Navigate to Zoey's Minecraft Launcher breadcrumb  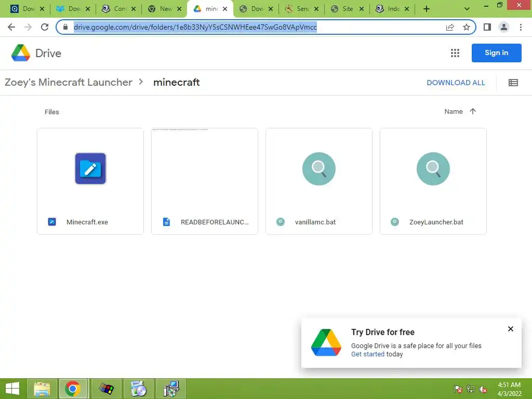[x=69, y=82]
